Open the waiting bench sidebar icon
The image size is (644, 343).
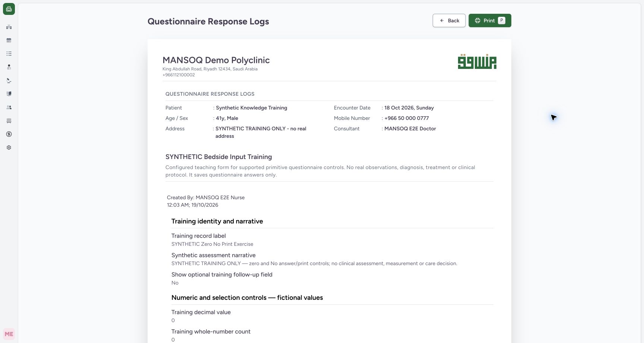pyautogui.click(x=9, y=121)
